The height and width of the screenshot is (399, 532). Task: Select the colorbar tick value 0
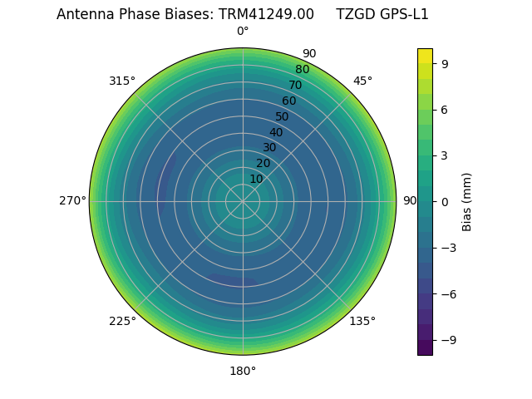[446, 201]
